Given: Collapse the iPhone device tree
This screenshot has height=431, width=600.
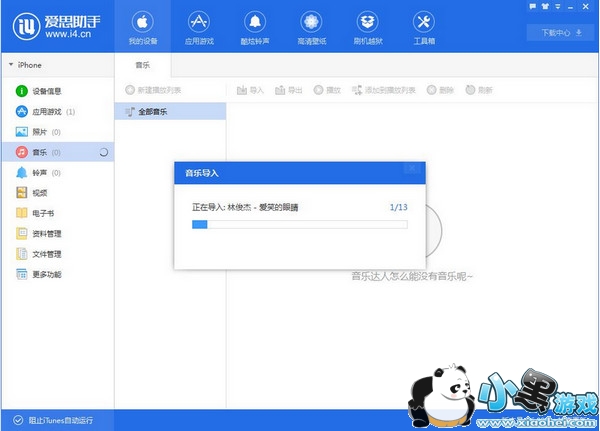Looking at the screenshot, I should [x=11, y=64].
